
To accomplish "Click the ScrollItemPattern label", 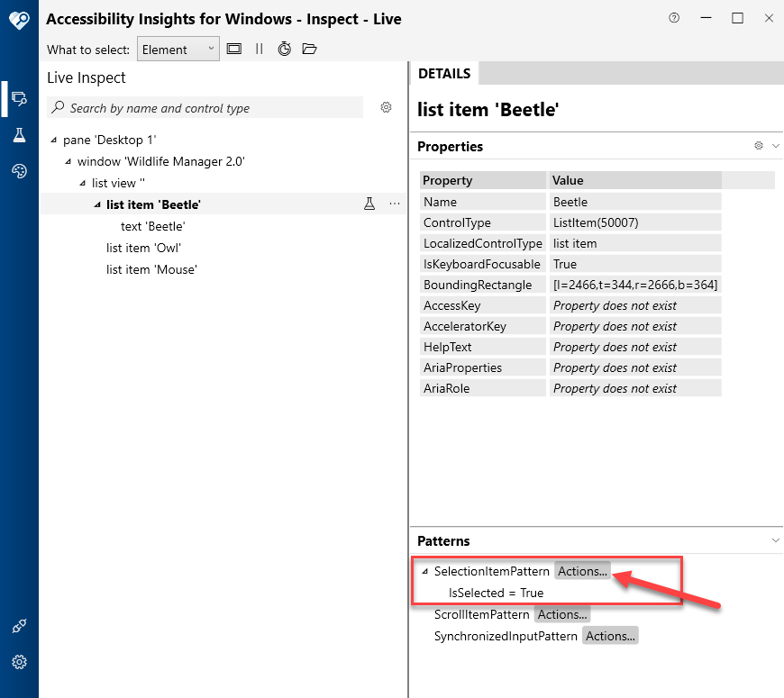I will tap(481, 614).
